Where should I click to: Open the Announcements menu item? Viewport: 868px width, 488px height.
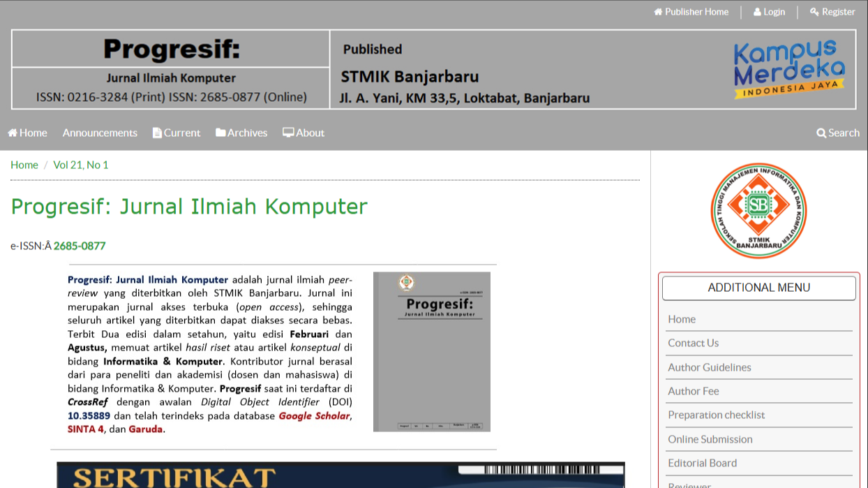[x=100, y=133]
